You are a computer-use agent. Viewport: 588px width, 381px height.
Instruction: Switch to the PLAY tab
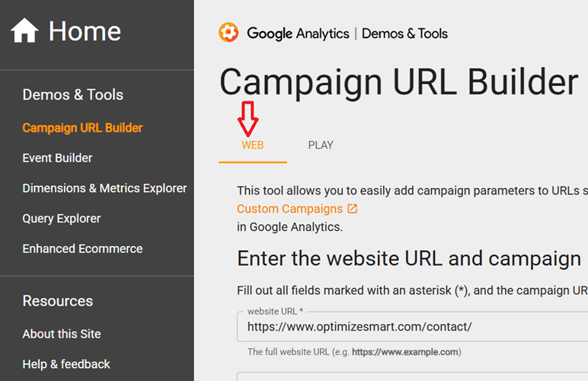pyautogui.click(x=321, y=145)
